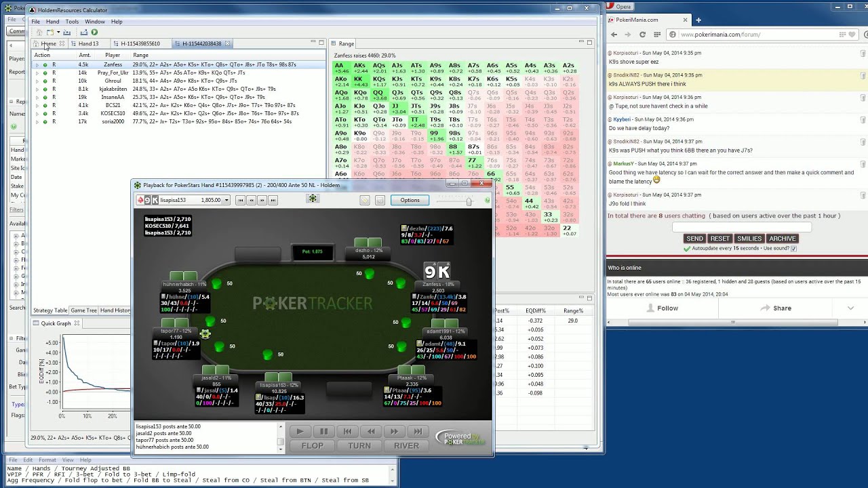Viewport: 868px width, 488px height.
Task: Click the AA cell in range grid
Action: coord(341,68)
